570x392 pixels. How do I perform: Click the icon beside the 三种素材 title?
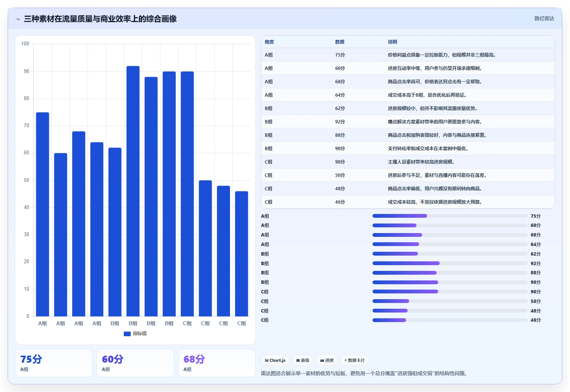click(x=18, y=19)
